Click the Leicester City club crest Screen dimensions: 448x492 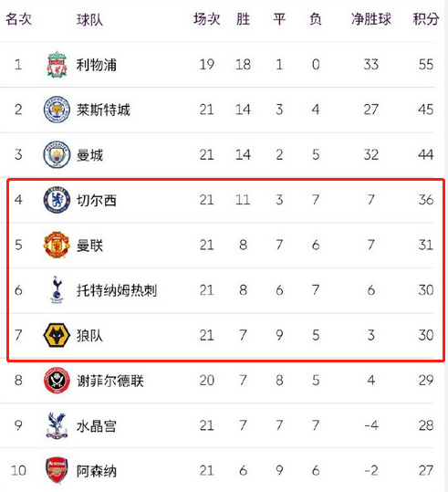[57, 110]
